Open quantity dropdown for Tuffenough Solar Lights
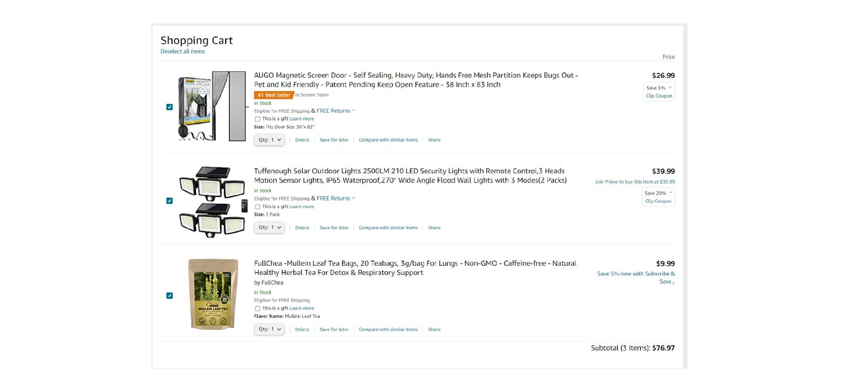Image resolution: width=868 pixels, height=392 pixels. [269, 228]
